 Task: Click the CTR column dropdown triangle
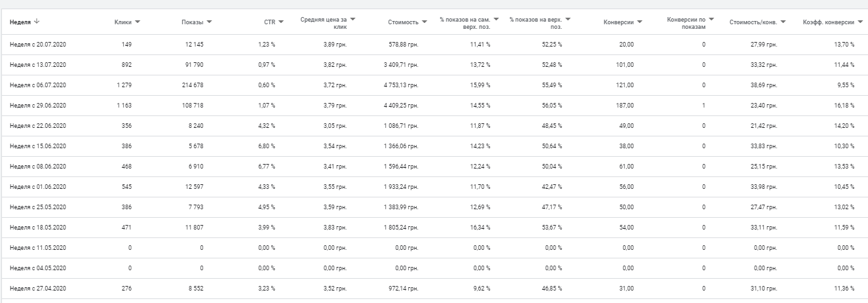coord(281,22)
